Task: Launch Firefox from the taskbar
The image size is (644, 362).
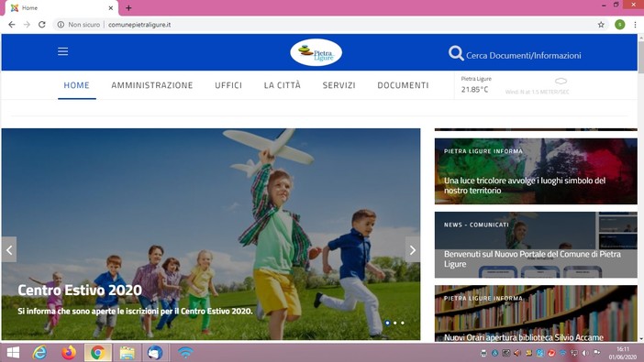Action: pos(69,353)
